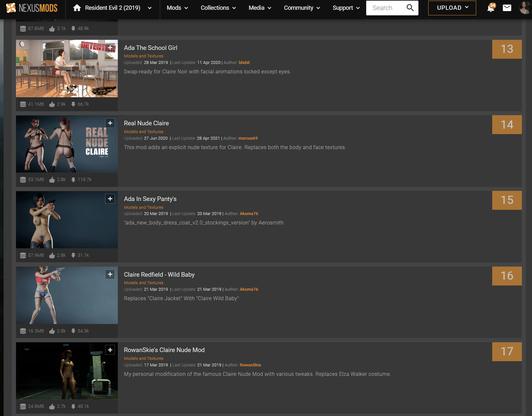Click file size icon showing 41.1MB
Screen dimensions: 532x416
pos(23,104)
